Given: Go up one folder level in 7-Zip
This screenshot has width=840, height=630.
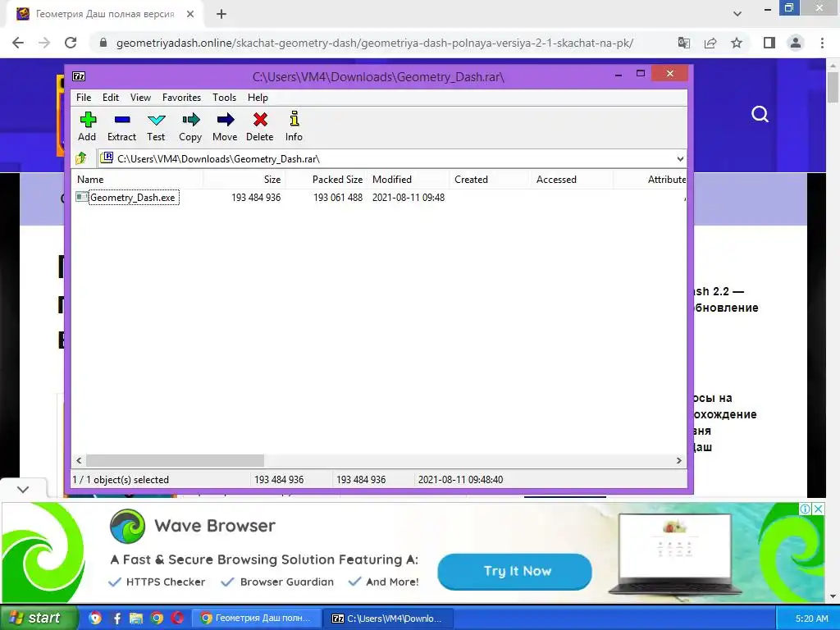Looking at the screenshot, I should pyautogui.click(x=81, y=158).
